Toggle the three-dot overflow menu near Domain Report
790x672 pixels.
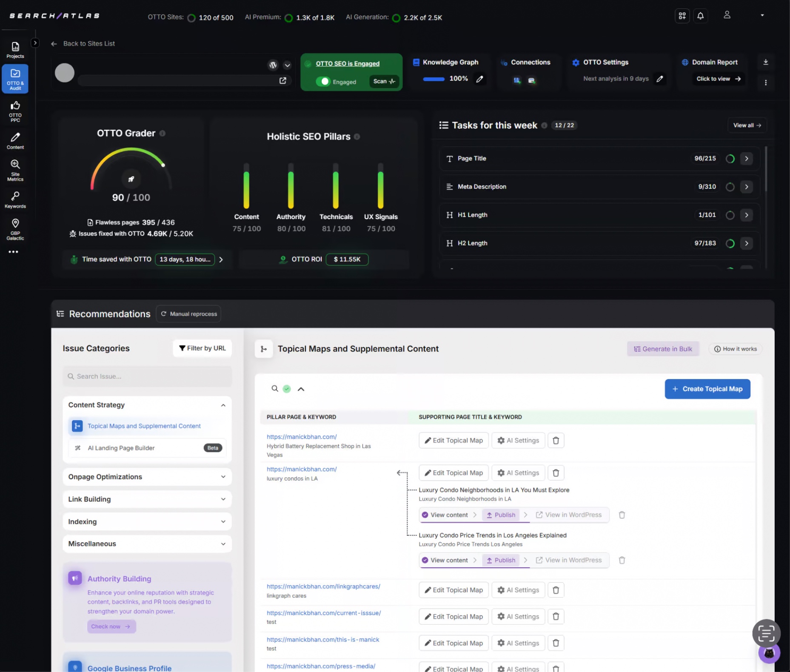pos(766,83)
